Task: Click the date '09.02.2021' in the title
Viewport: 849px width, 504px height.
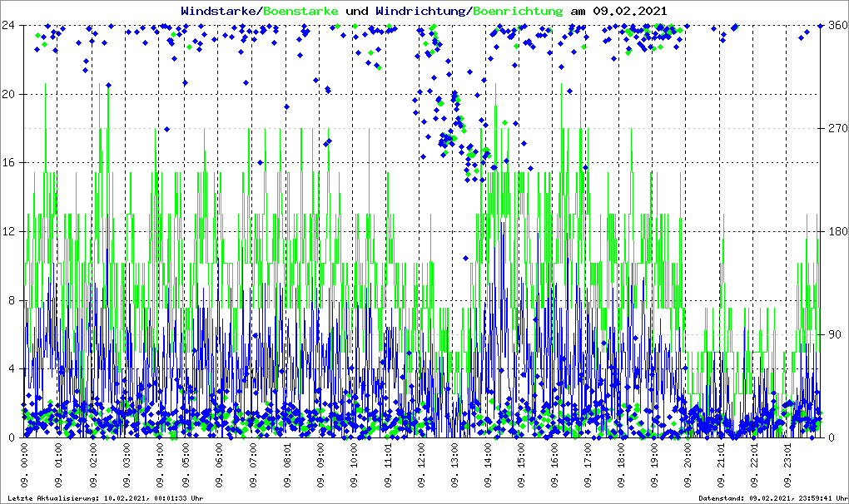Action: [629, 11]
